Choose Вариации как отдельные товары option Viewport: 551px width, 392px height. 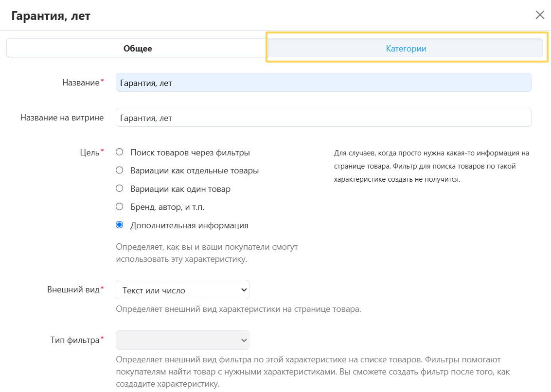120,170
